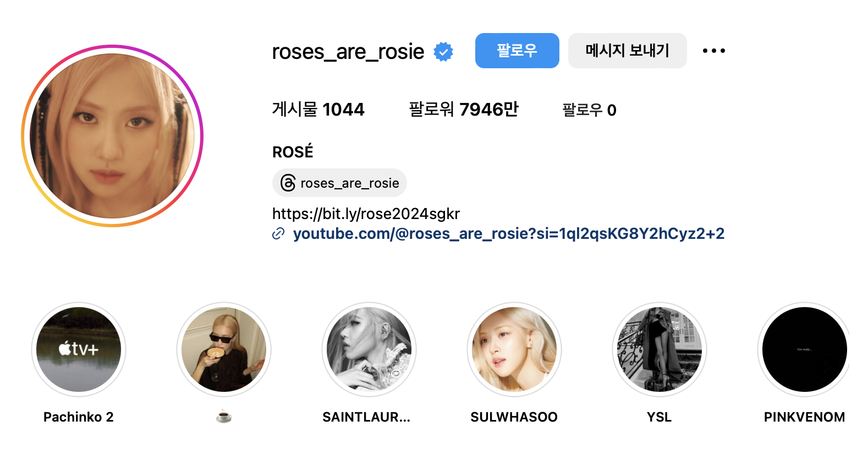Click the chain link icon beside YouTube URL
This screenshot has height=459, width=868.
(279, 234)
